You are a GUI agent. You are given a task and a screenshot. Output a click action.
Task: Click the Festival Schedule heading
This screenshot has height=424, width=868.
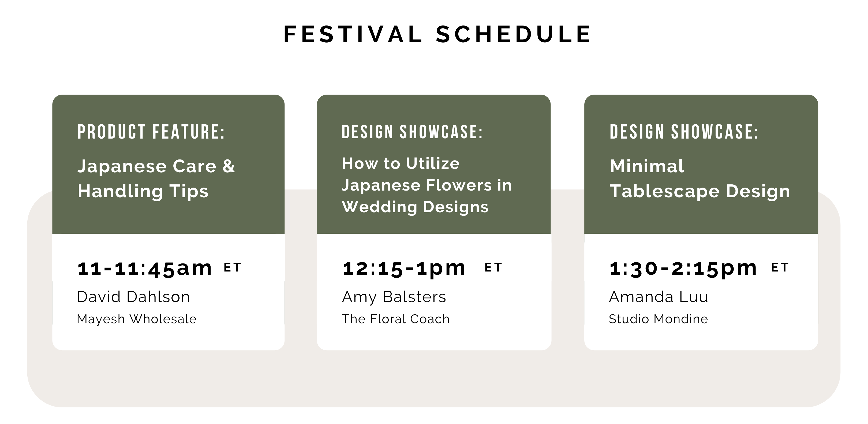pos(437,34)
